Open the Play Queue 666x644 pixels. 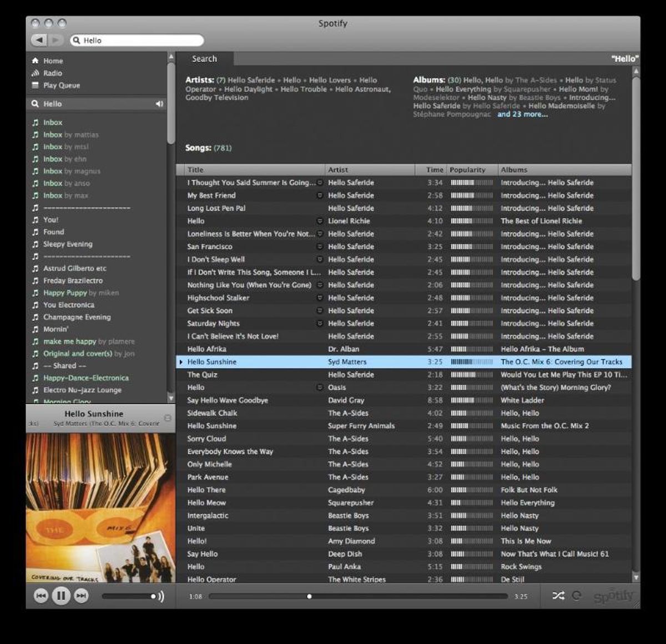point(61,85)
